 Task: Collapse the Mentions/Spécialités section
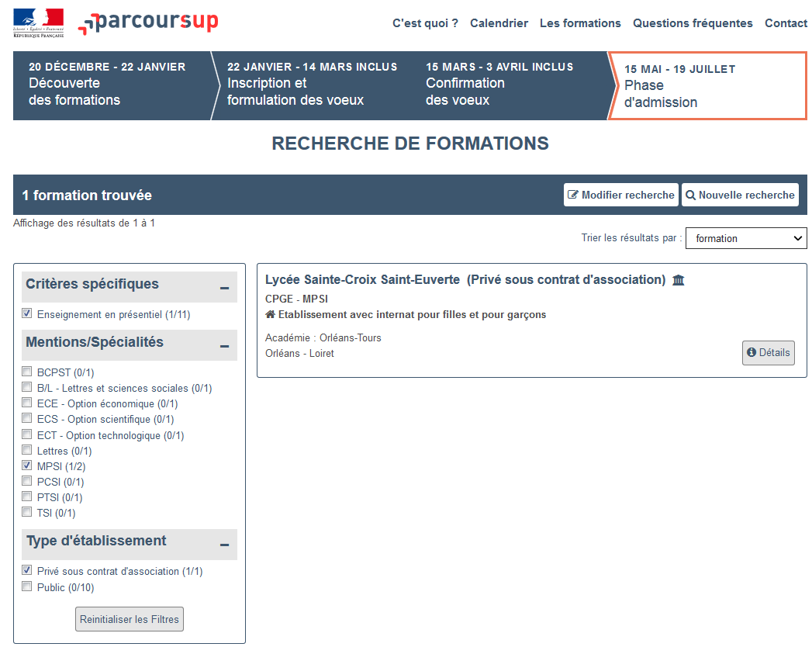pyautogui.click(x=224, y=346)
